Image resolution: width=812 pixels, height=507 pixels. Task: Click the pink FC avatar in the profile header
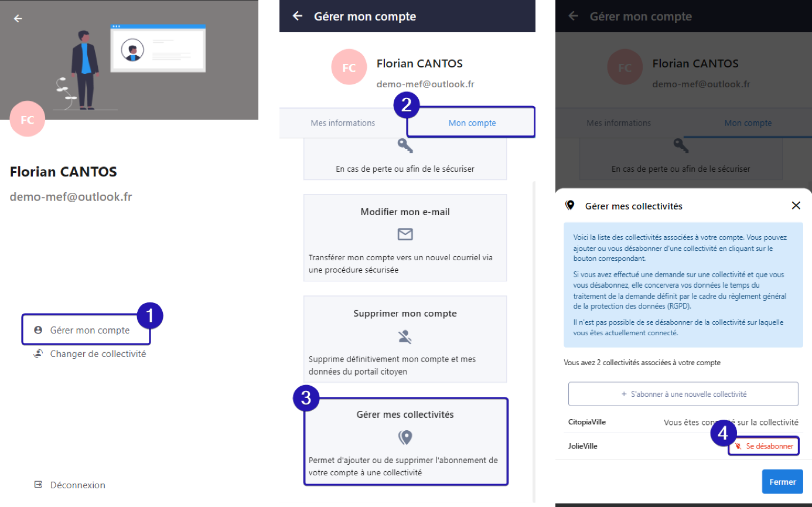tap(349, 67)
